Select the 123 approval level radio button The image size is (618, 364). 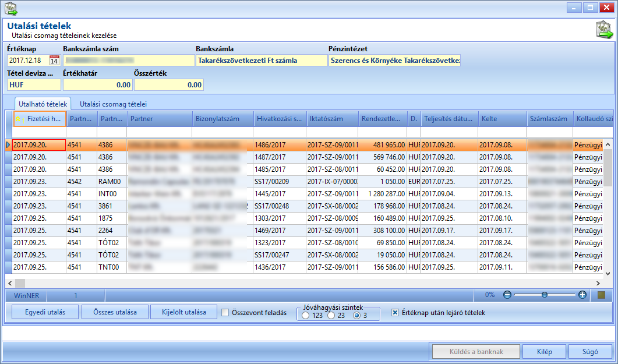point(305,316)
